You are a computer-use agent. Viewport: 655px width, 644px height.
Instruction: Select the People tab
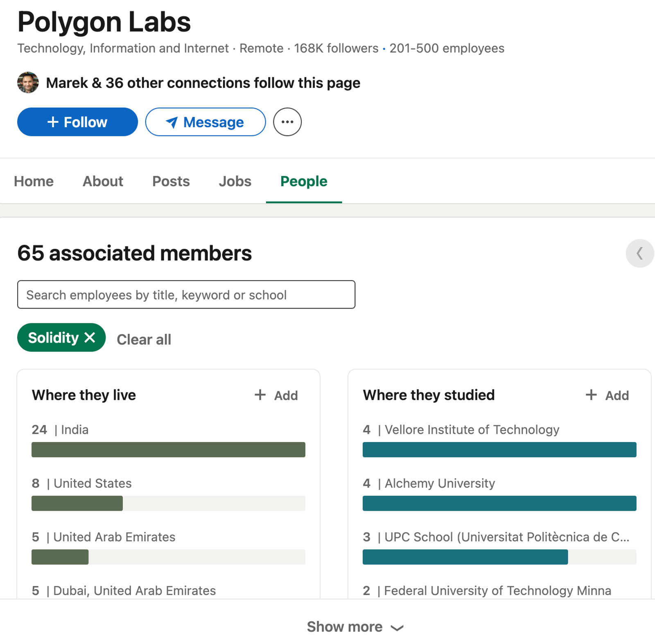(304, 181)
